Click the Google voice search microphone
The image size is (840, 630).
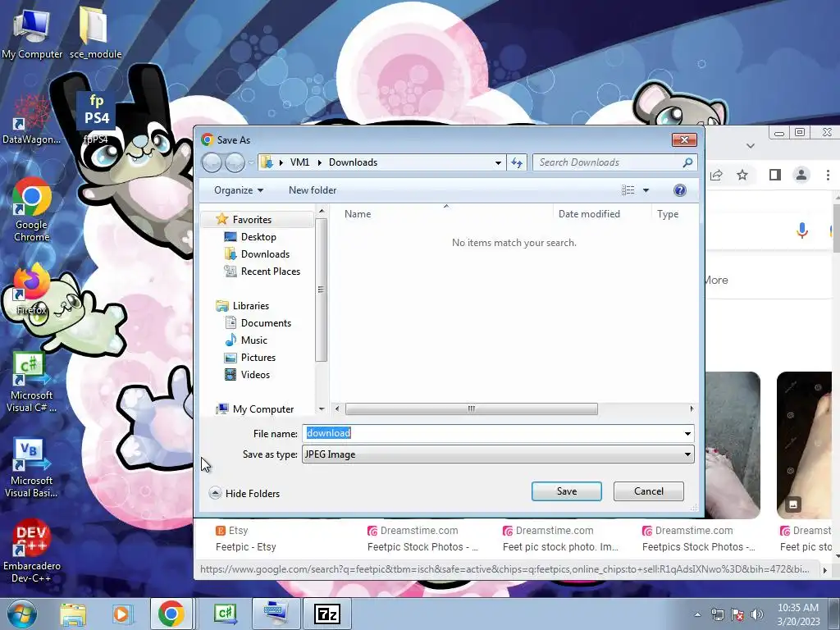click(802, 231)
